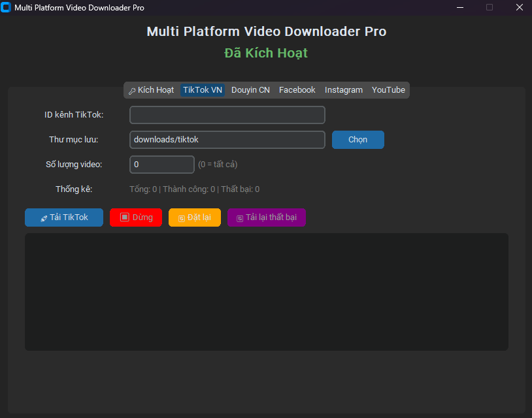532x418 pixels.
Task: Focus the ID kênh TikTok input field
Action: click(x=227, y=115)
